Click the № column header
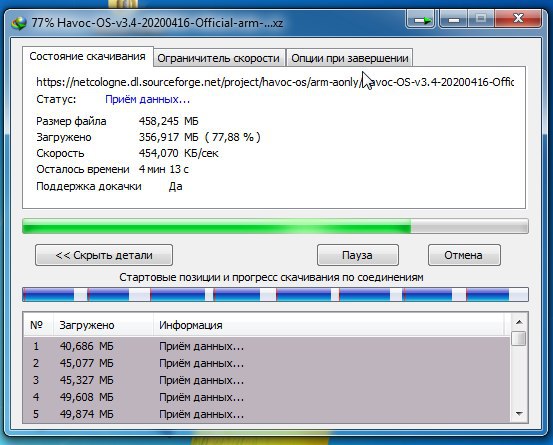This screenshot has width=553, height=445. click(38, 325)
